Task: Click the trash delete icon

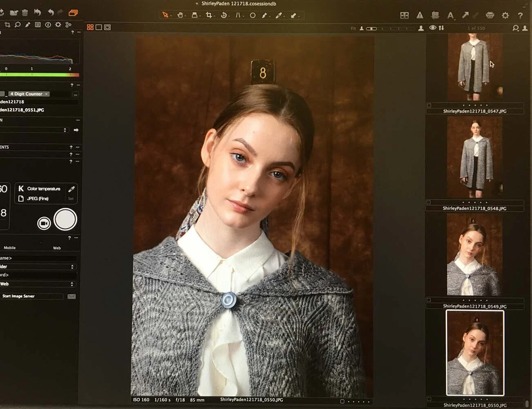Action: 25,13
